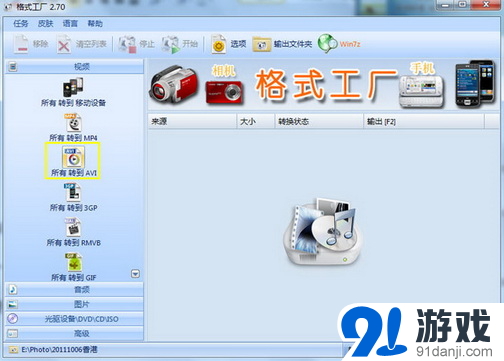
Task: Click the video list scroll-down arrow
Action: [135, 274]
